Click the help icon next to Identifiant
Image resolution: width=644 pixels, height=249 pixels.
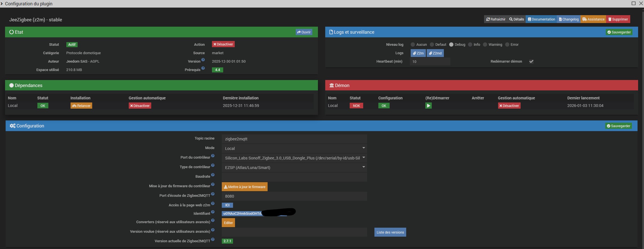[213, 212]
